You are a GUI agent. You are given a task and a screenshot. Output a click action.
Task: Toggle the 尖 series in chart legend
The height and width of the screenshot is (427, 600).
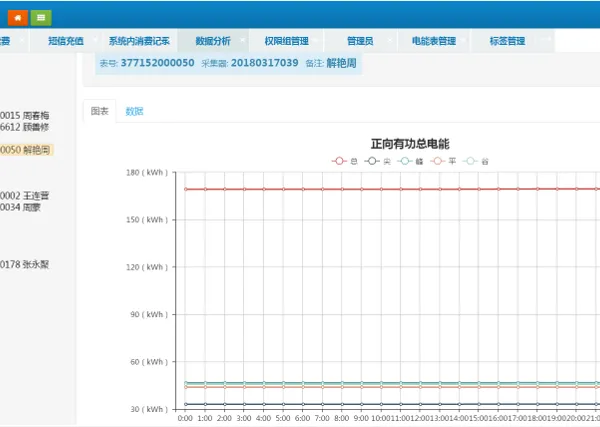[x=377, y=161]
